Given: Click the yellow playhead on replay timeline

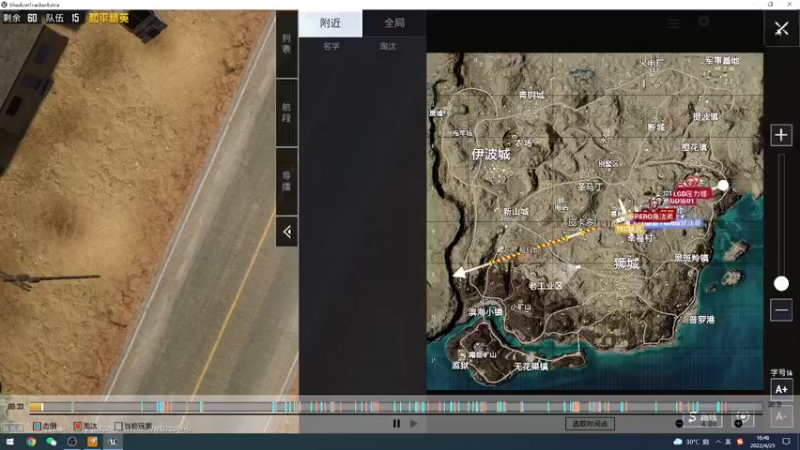Looking at the screenshot, I should (x=36, y=407).
